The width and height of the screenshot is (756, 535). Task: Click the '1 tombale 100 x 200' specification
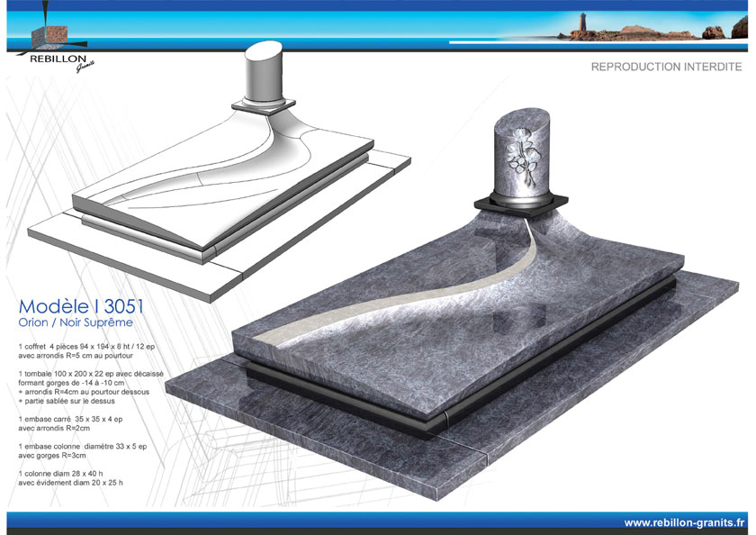click(x=90, y=372)
